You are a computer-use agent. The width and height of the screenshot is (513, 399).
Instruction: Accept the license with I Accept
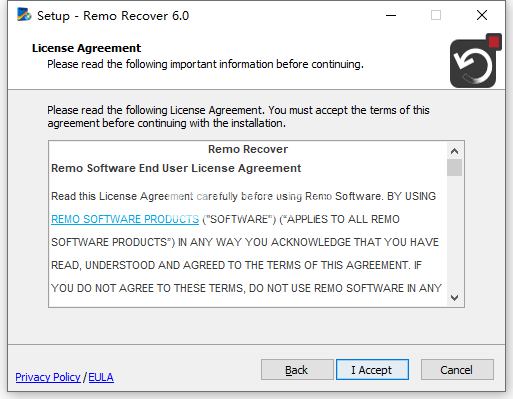pyautogui.click(x=372, y=370)
